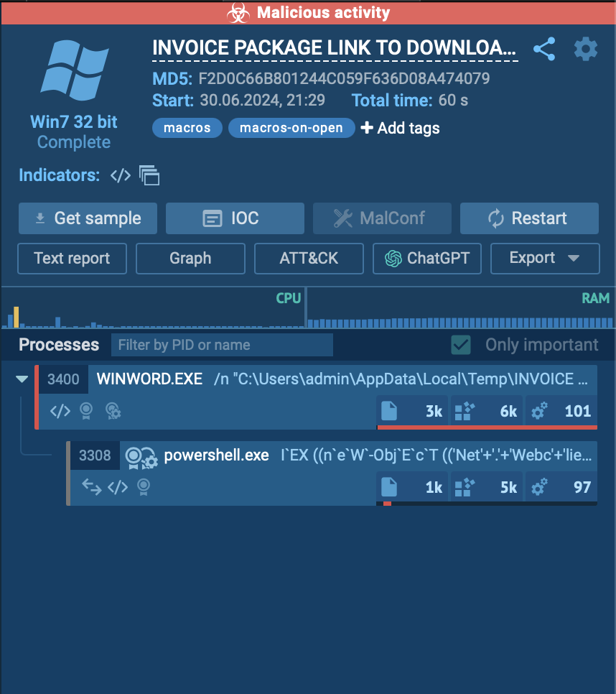
Task: Click the Windows logo OS icon
Action: [x=74, y=70]
